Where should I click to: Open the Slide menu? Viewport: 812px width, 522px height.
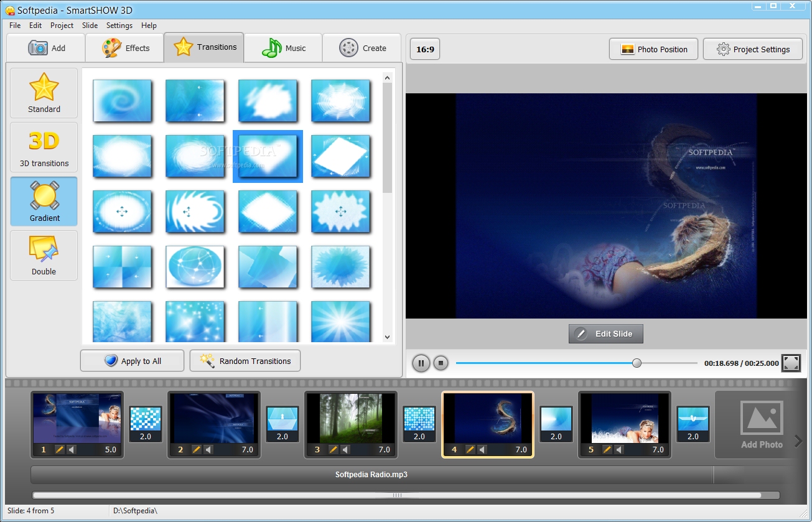[x=90, y=26]
